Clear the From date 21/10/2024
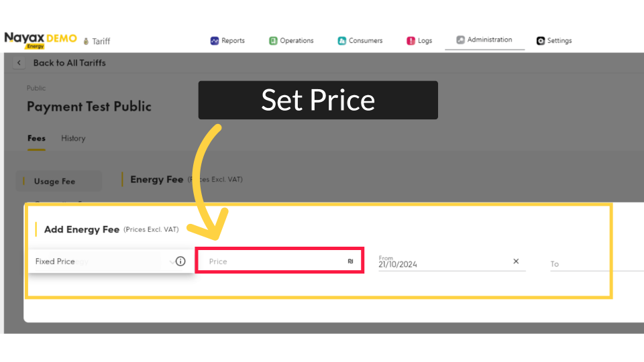Viewport: 644px width, 362px height. [516, 261]
